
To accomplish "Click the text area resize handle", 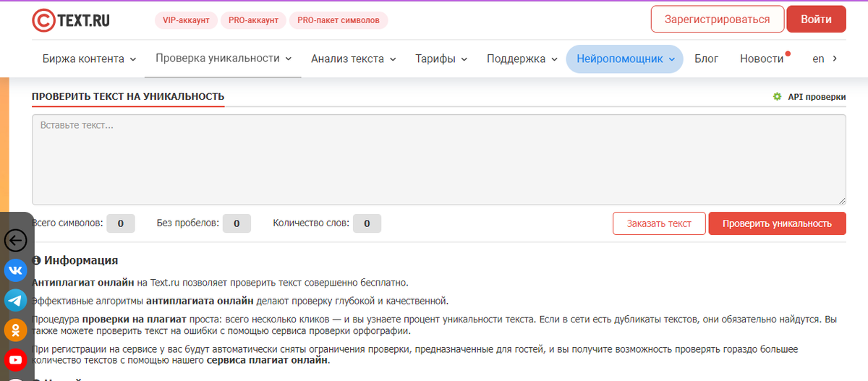I will click(x=841, y=200).
